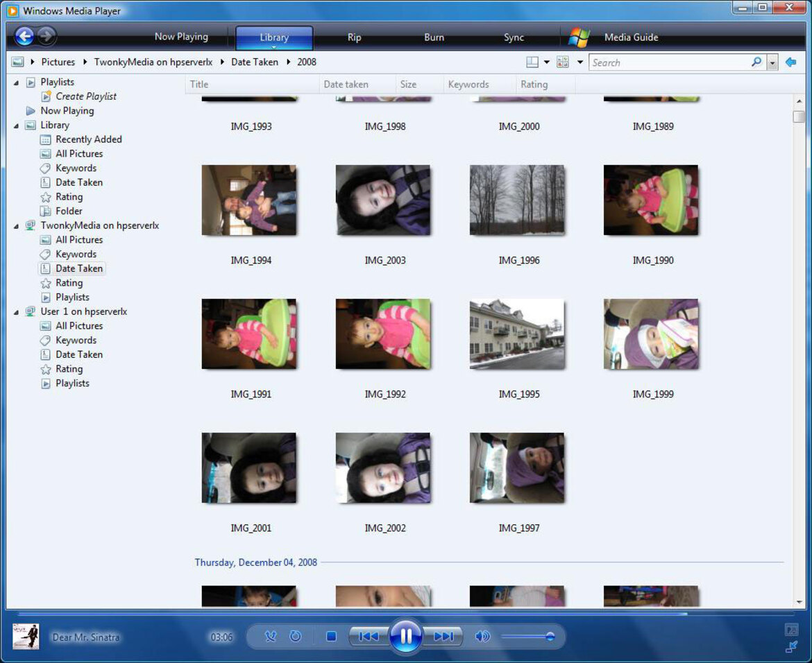Viewport: 812px width, 663px height.
Task: Switch to the Burn tab
Action: (x=434, y=37)
